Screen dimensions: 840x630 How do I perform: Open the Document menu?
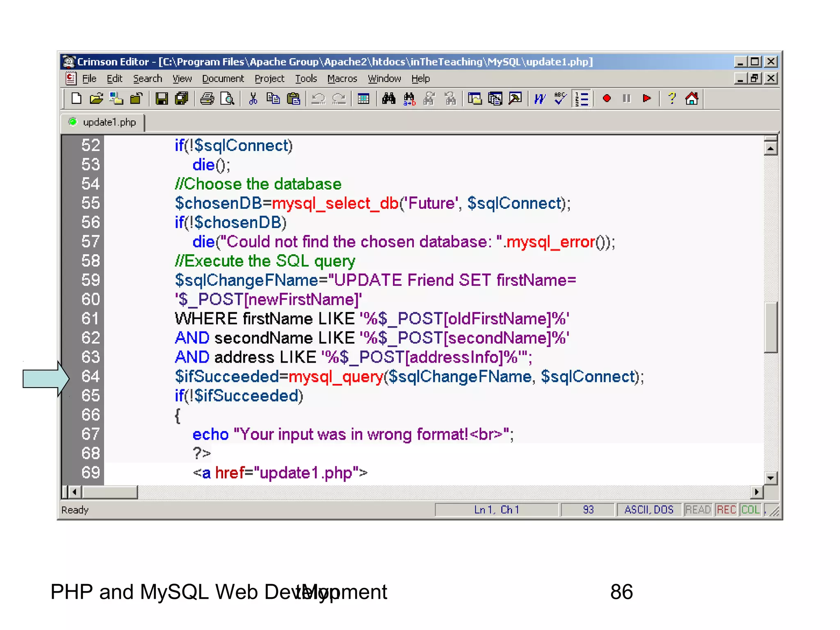pyautogui.click(x=223, y=79)
